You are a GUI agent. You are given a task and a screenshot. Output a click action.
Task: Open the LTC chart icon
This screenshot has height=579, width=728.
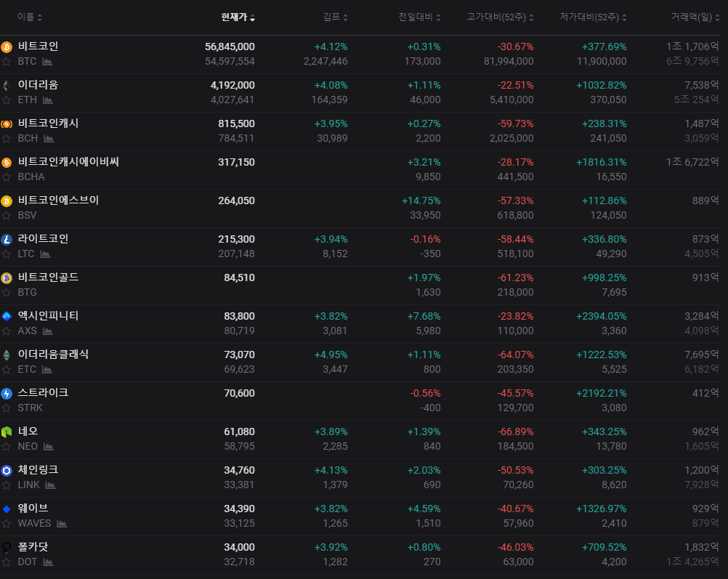pyautogui.click(x=45, y=254)
